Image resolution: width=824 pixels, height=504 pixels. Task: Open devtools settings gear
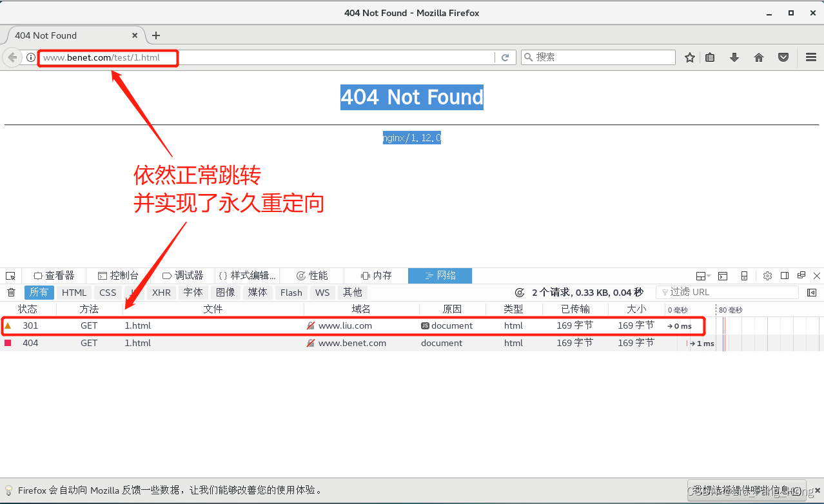pyautogui.click(x=767, y=276)
